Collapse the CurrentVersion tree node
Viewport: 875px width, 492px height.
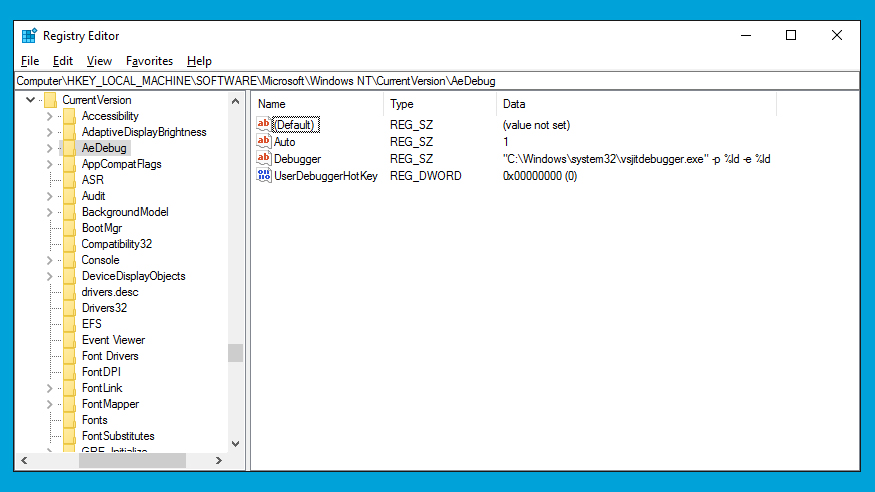(29, 100)
